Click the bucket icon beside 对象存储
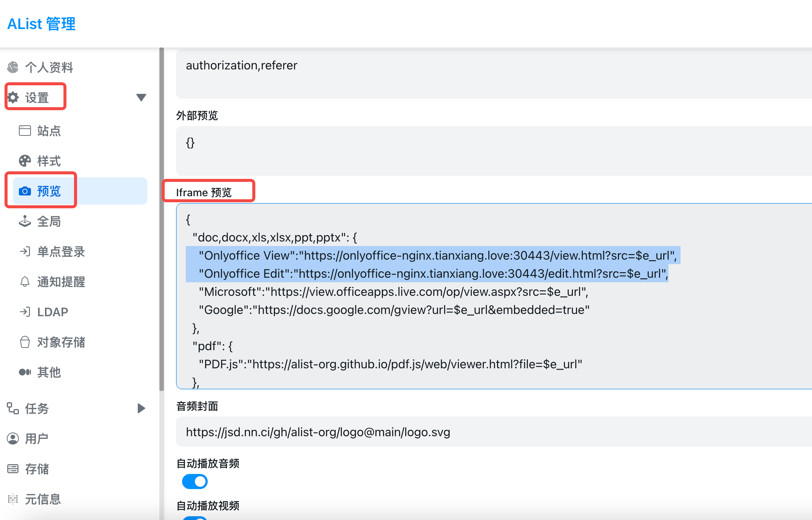The width and height of the screenshot is (812, 520). (x=25, y=342)
